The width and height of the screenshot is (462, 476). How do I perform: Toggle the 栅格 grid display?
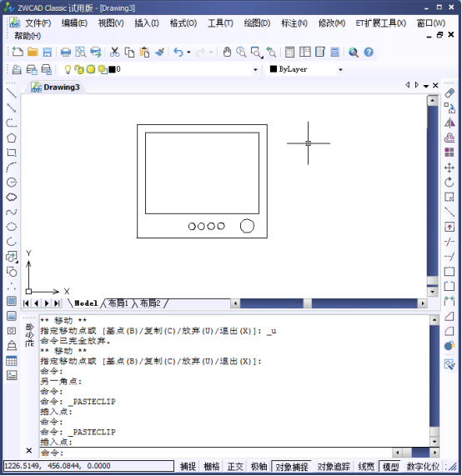point(212,466)
